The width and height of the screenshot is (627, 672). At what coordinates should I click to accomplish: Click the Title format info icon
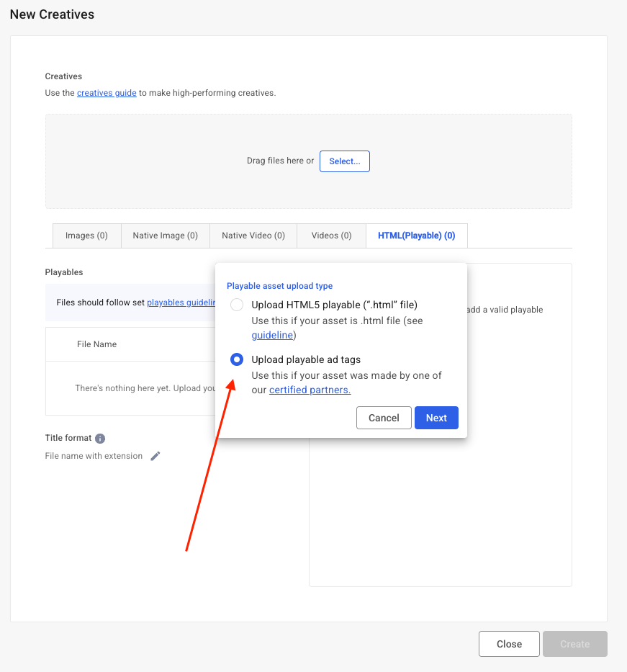tap(100, 439)
